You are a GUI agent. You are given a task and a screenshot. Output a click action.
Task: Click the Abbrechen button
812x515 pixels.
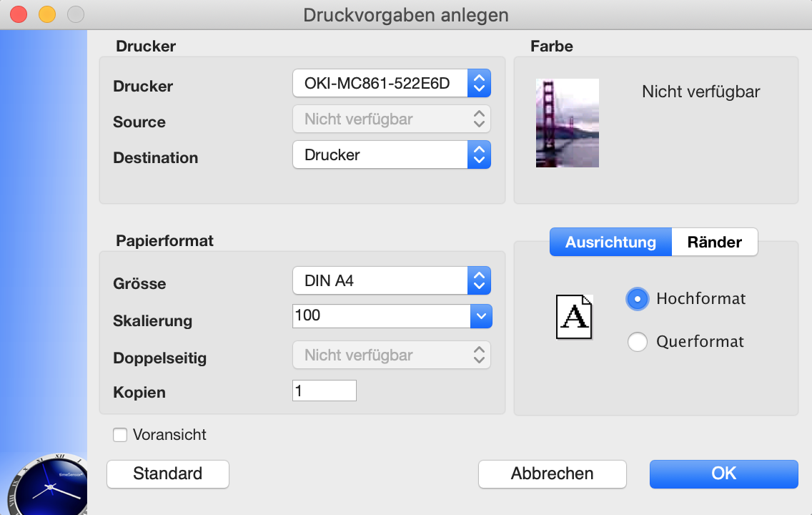[x=552, y=474]
